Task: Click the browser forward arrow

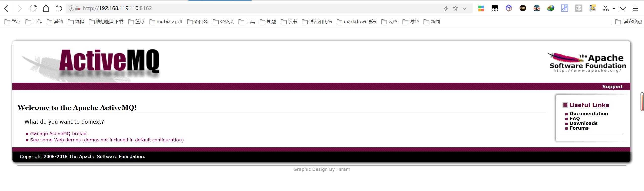Action: click(20, 8)
